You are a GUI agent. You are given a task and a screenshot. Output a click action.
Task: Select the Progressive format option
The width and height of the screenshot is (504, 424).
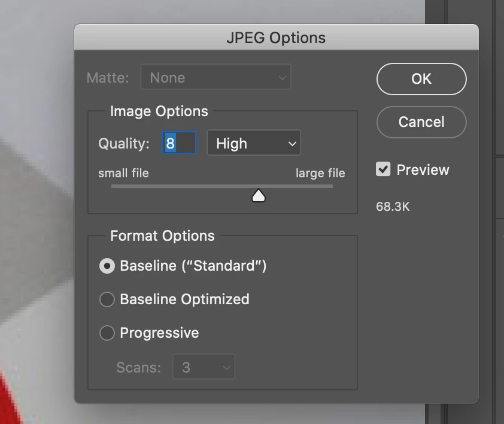coord(107,333)
